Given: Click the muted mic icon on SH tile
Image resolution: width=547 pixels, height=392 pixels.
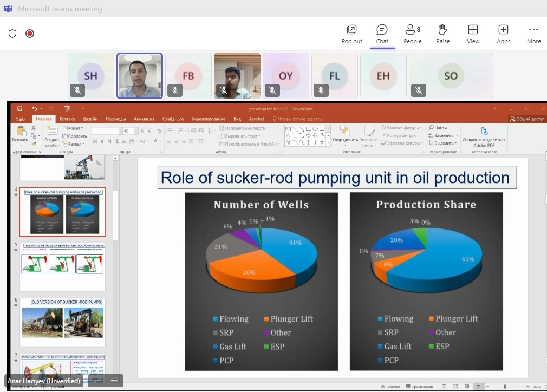Looking at the screenshot, I should [x=77, y=90].
